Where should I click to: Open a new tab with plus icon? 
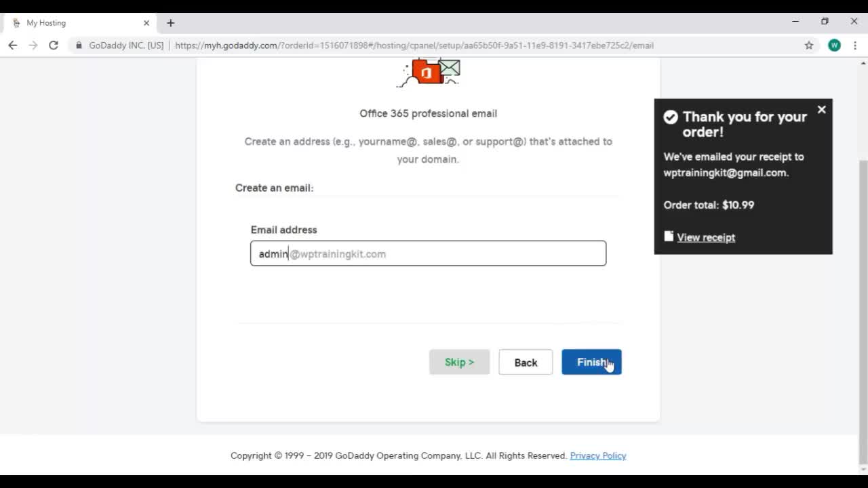click(x=170, y=23)
